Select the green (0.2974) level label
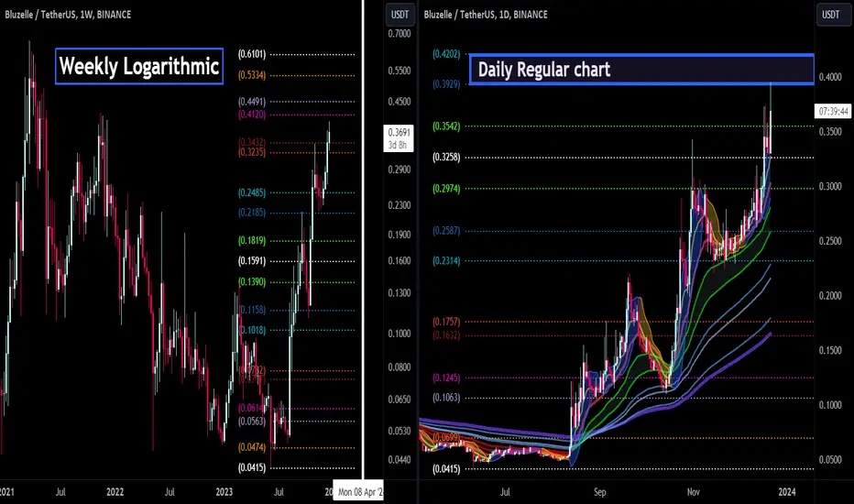 click(x=446, y=189)
